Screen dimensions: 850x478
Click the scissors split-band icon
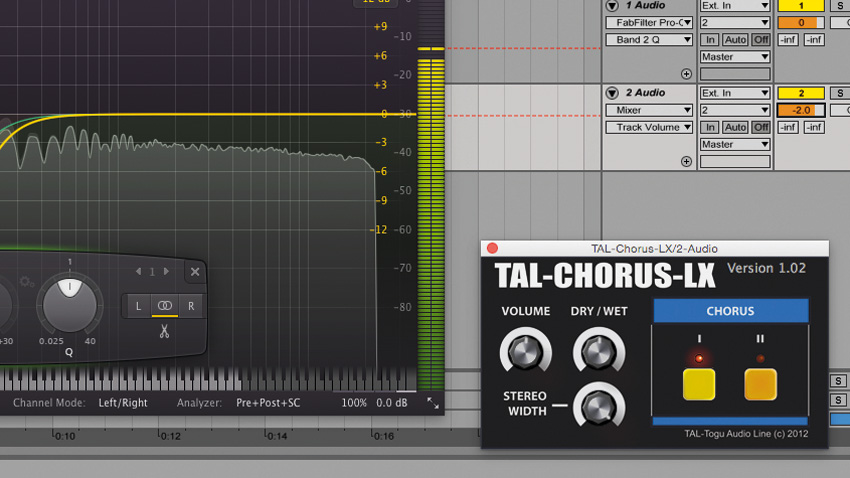[x=164, y=331]
